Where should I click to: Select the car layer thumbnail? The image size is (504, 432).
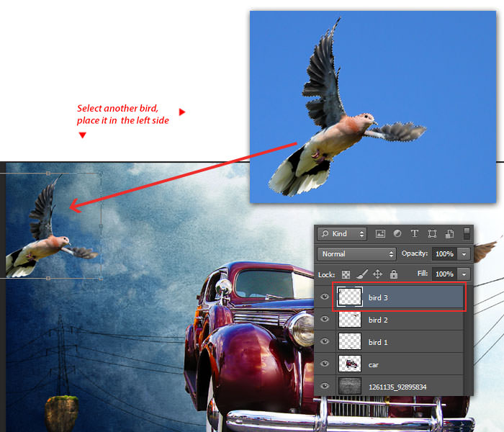pyautogui.click(x=350, y=364)
